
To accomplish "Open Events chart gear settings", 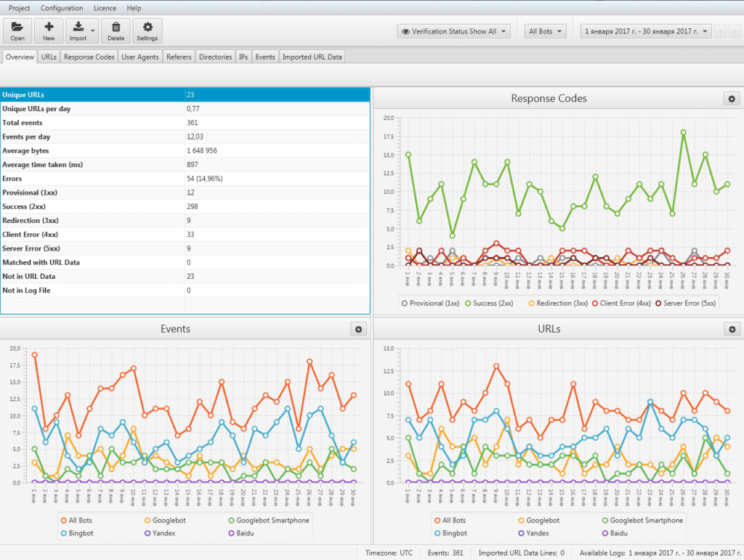I will [x=358, y=329].
